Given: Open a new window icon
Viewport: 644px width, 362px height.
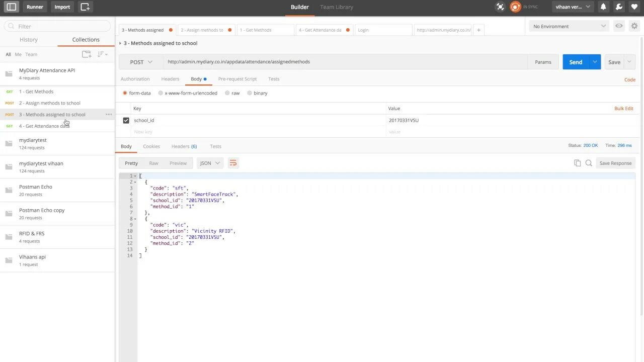Looking at the screenshot, I should (85, 7).
